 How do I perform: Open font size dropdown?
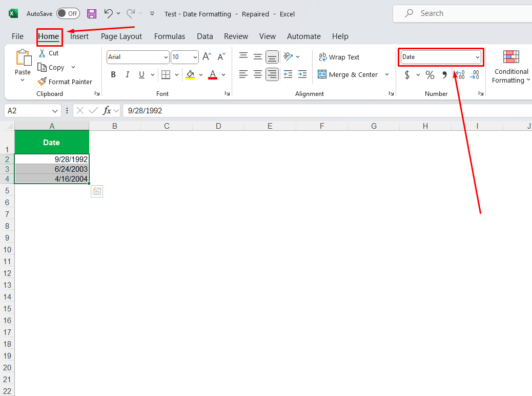(x=195, y=57)
